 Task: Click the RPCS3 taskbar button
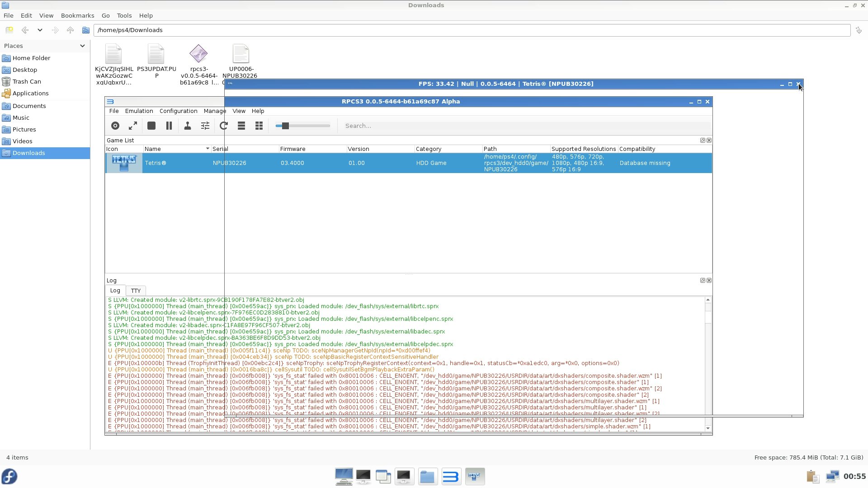point(451,477)
